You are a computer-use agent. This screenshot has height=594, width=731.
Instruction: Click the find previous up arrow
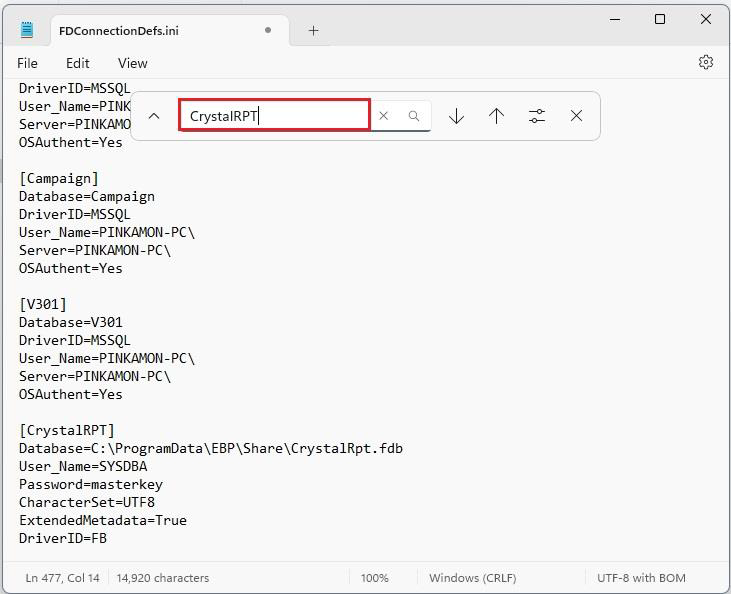[x=496, y=116]
